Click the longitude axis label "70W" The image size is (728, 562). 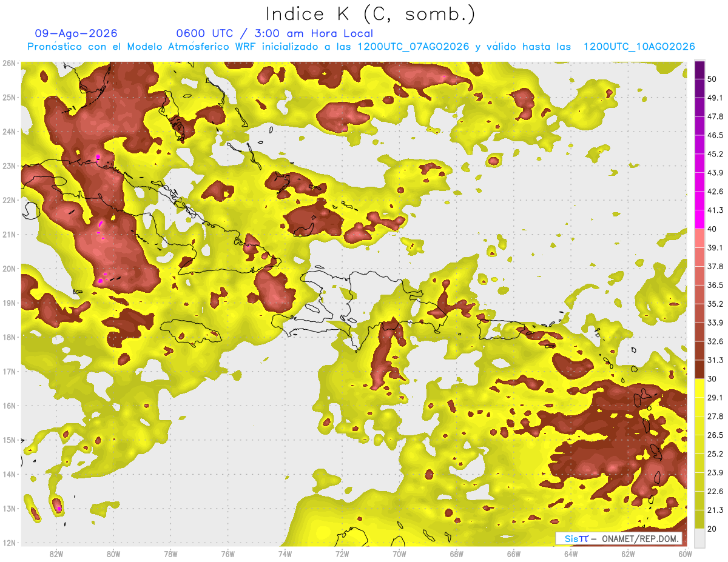[x=399, y=554]
